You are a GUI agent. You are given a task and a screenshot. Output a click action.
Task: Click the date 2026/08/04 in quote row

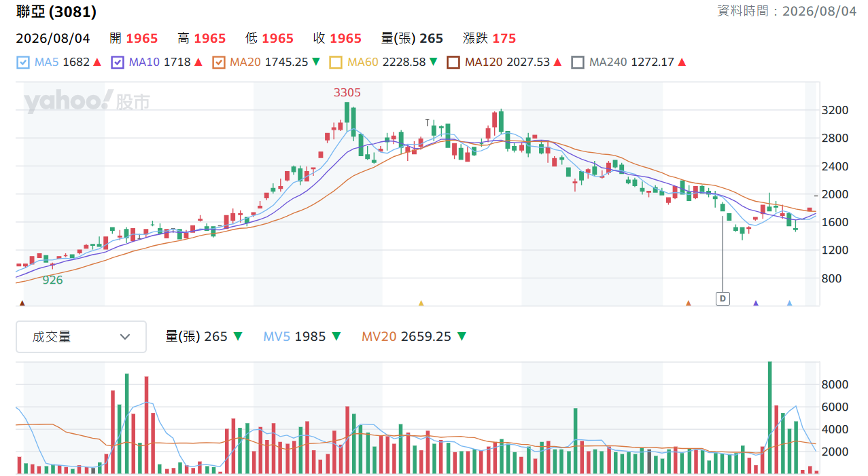pyautogui.click(x=53, y=39)
